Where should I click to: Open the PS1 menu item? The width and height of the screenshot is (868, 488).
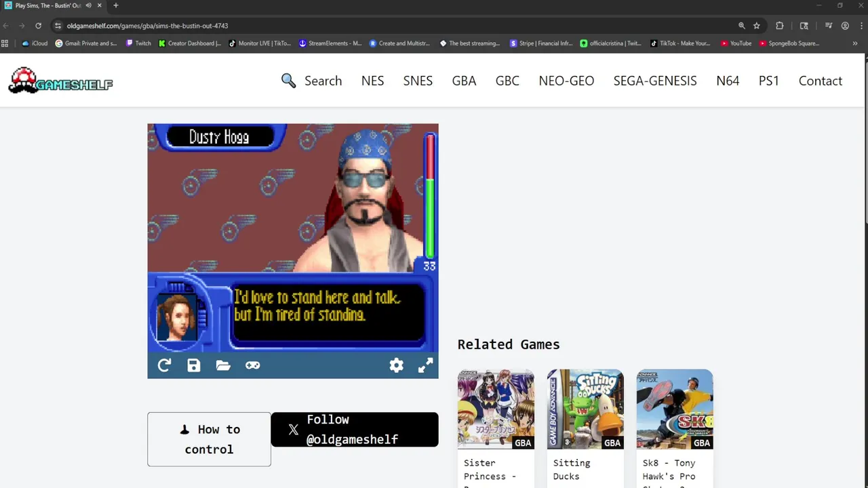click(x=769, y=81)
